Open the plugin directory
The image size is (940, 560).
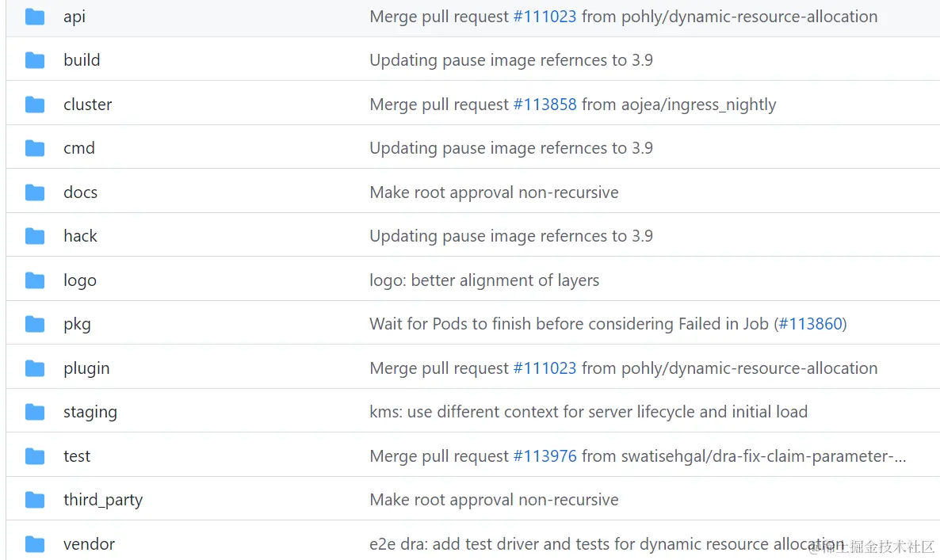[86, 368]
